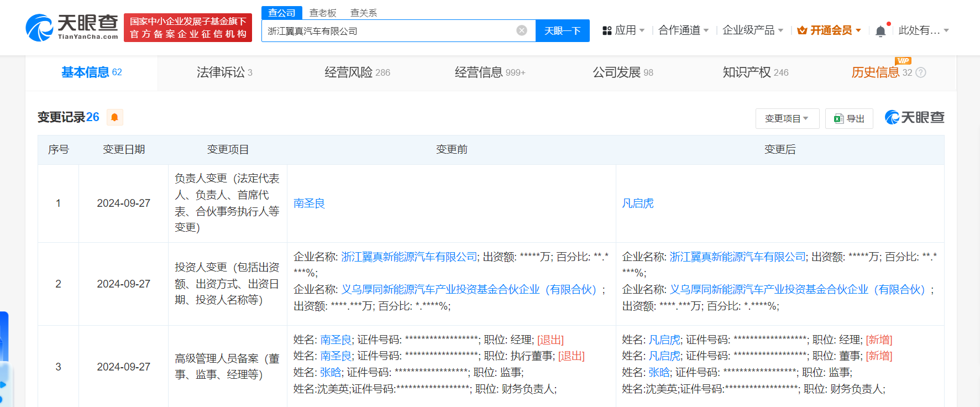Click the orange alert bell beside 变更记录
980x407 pixels.
click(x=114, y=117)
